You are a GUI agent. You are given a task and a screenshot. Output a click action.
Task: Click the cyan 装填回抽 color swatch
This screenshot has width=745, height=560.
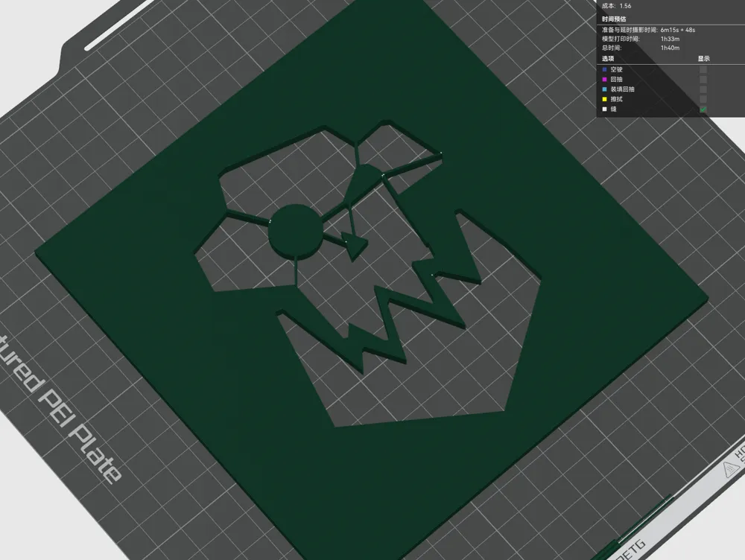604,89
